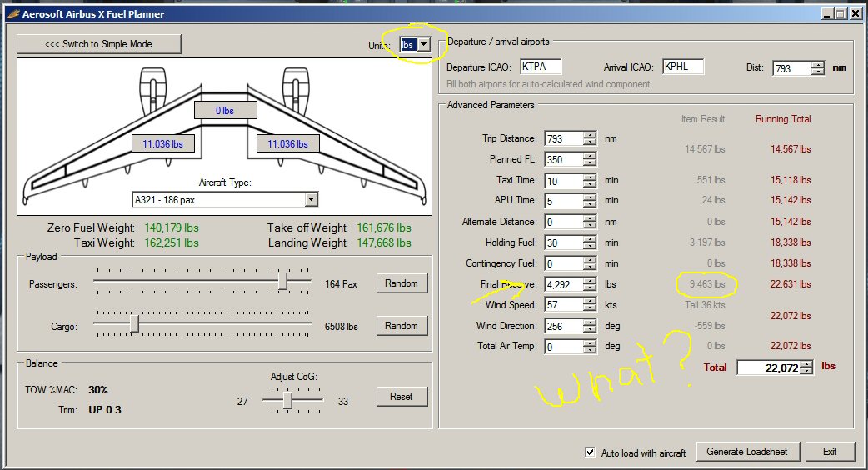Adjust the Planned FL spinner

[x=590, y=159]
